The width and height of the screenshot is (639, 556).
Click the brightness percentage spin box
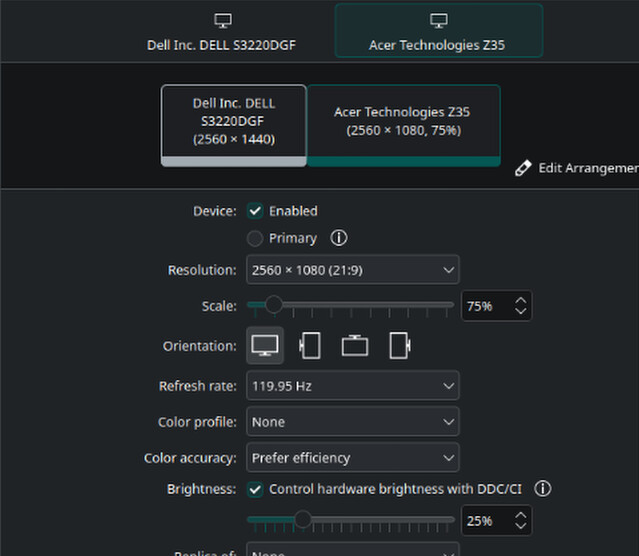[x=486, y=521]
